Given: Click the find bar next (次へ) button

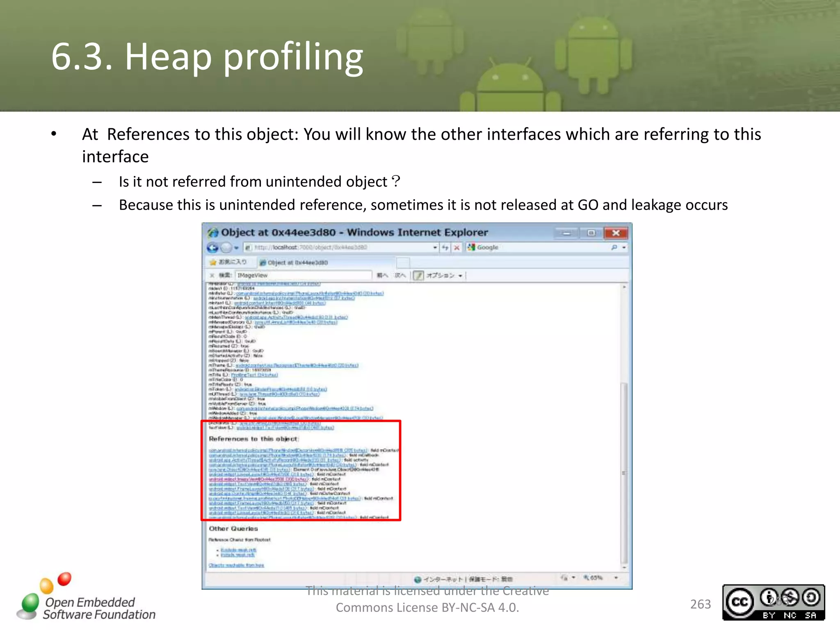Looking at the screenshot, I should [400, 275].
